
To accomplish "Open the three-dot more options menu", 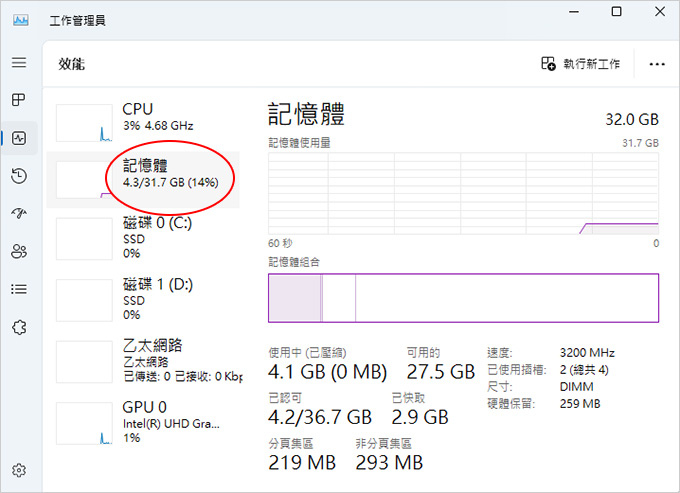I will coord(657,64).
